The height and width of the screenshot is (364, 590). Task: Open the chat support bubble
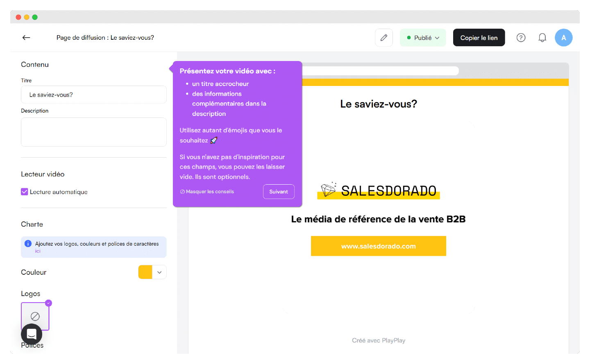coord(32,334)
